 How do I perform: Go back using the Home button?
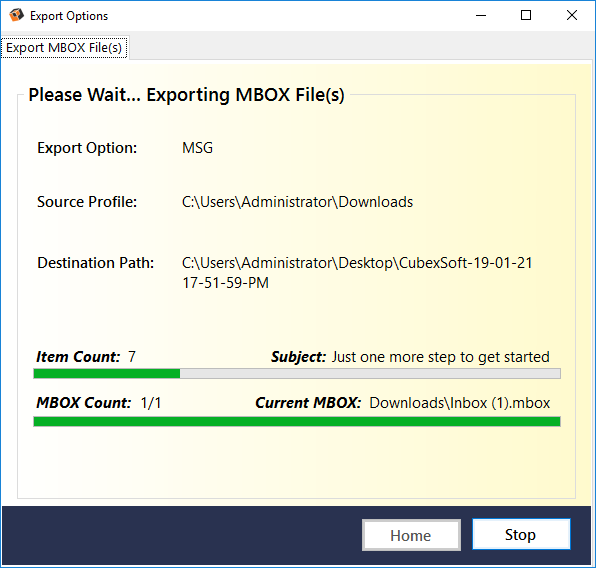[411, 535]
